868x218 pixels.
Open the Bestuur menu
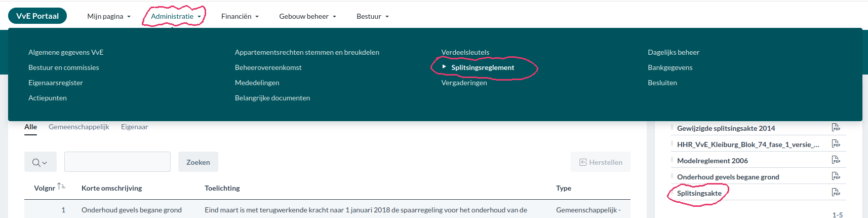tap(372, 16)
